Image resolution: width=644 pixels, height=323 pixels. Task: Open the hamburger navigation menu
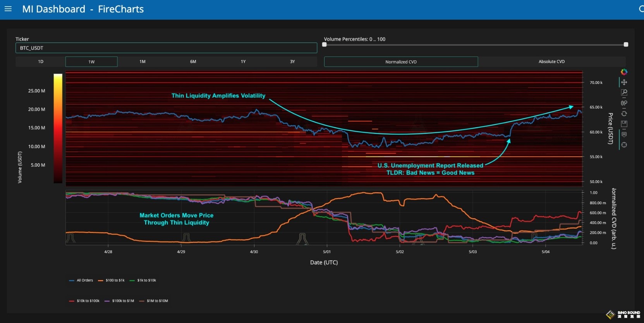point(8,9)
